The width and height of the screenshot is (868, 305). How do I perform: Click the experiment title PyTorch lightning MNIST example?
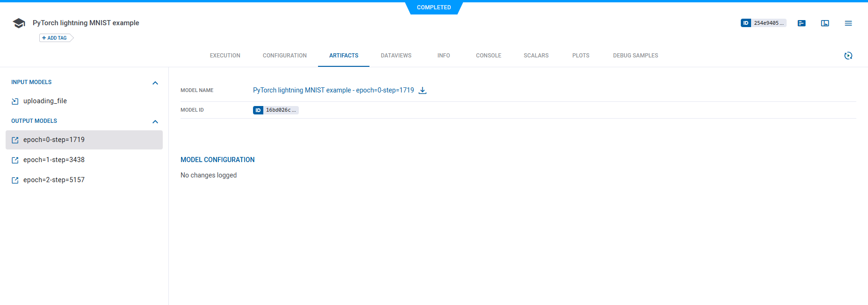pos(86,23)
